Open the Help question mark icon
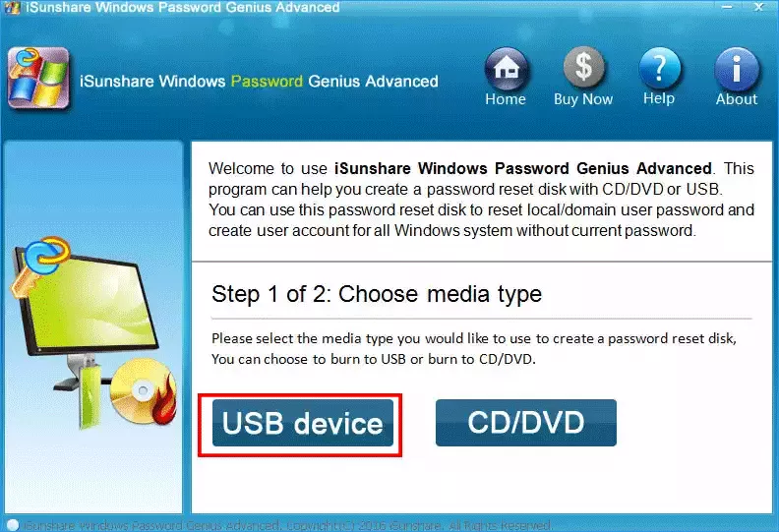The height and width of the screenshot is (532, 779). click(x=659, y=69)
